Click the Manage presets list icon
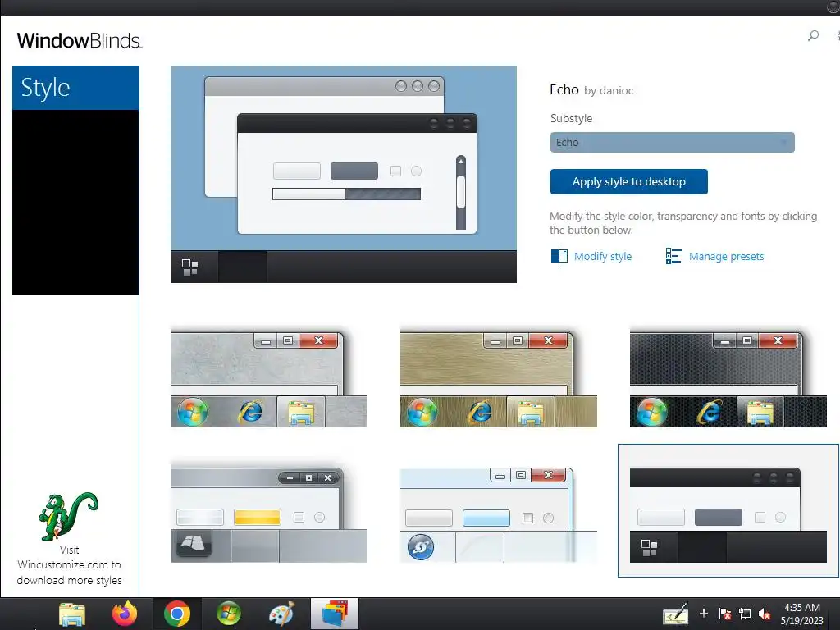This screenshot has width=840, height=630. coord(673,256)
